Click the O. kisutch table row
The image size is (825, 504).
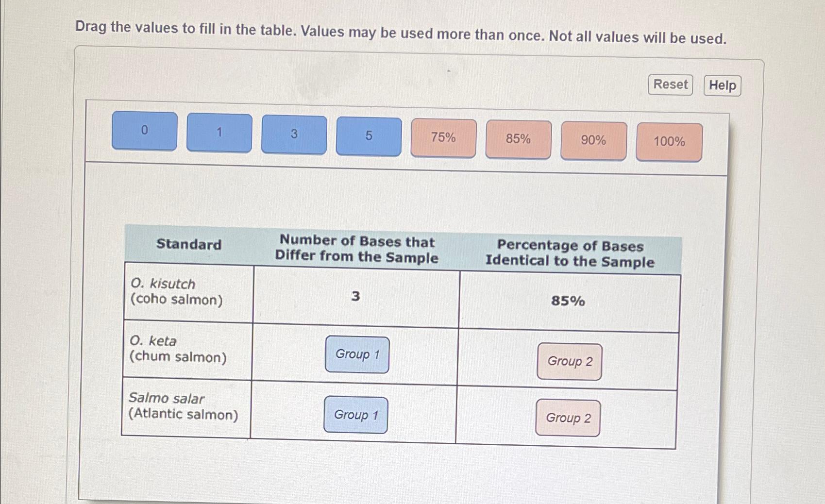point(177,293)
